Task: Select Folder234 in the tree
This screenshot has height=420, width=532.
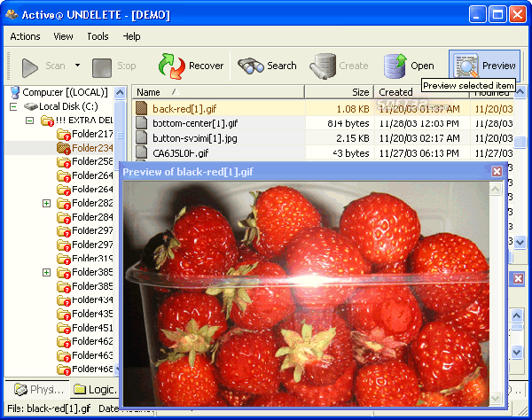Action: [85, 148]
